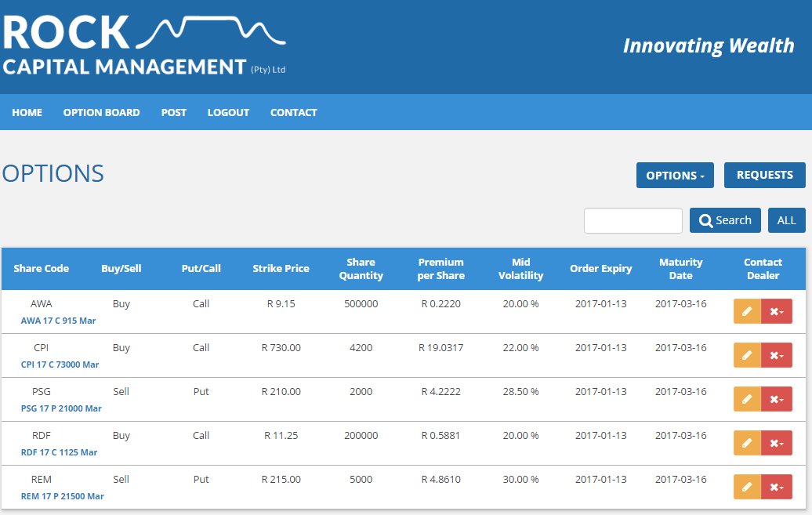The width and height of the screenshot is (812, 515).
Task: Click the OPTIONS page heading
Action: (x=53, y=173)
